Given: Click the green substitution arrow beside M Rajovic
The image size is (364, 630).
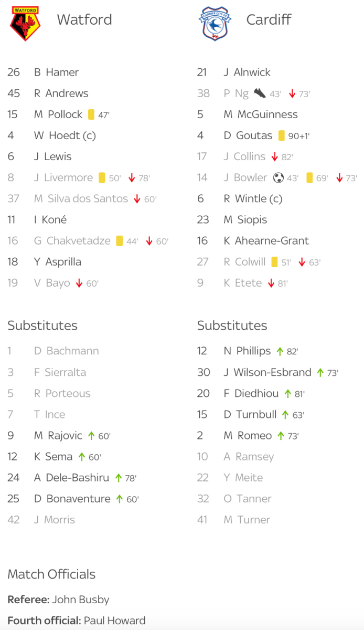Looking at the screenshot, I should pyautogui.click(x=91, y=436).
